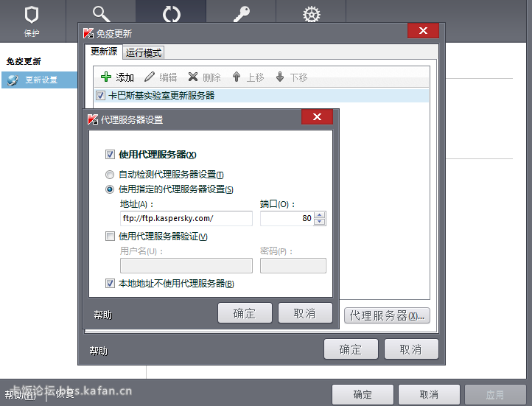The image size is (532, 406).
Task: Select the 卡巴斯基实验室更新服务器 row
Action: [x=262, y=95]
